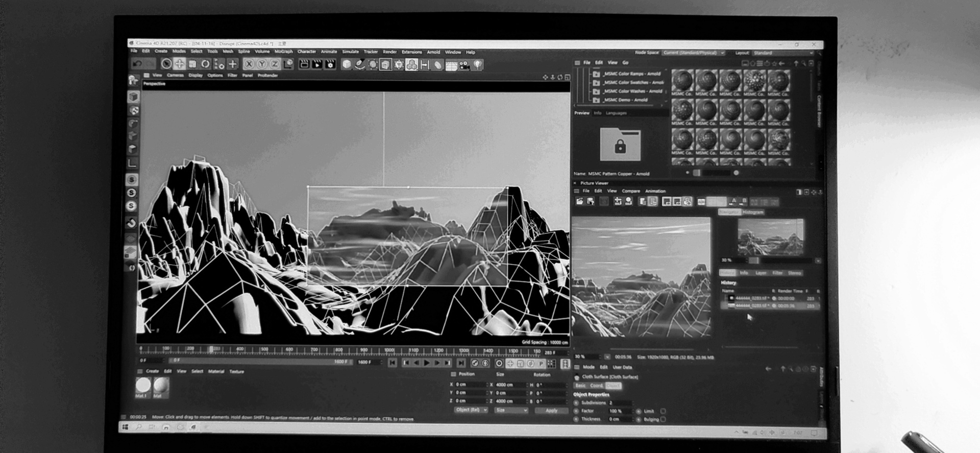Click Picture Viewer Save image icon
This screenshot has width=980, height=453.
[591, 202]
